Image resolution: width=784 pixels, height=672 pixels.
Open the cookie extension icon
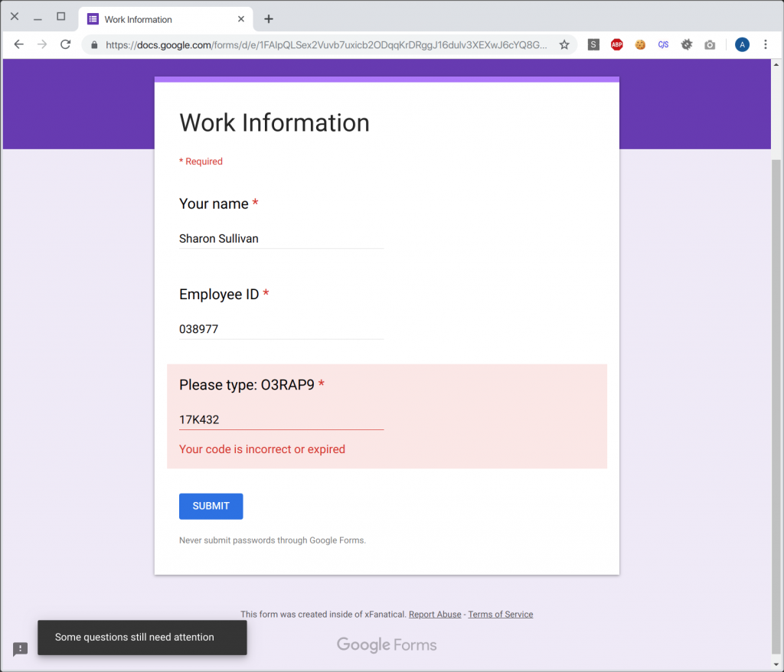(x=640, y=44)
